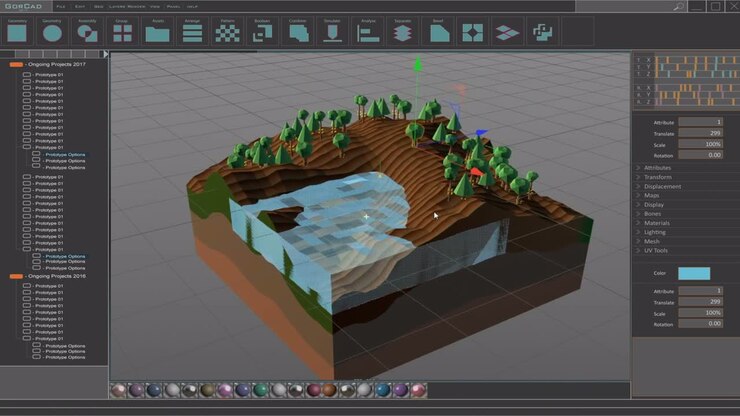Select the Ongoing Projects 2017 tree node
The image size is (740, 416).
tap(56, 64)
